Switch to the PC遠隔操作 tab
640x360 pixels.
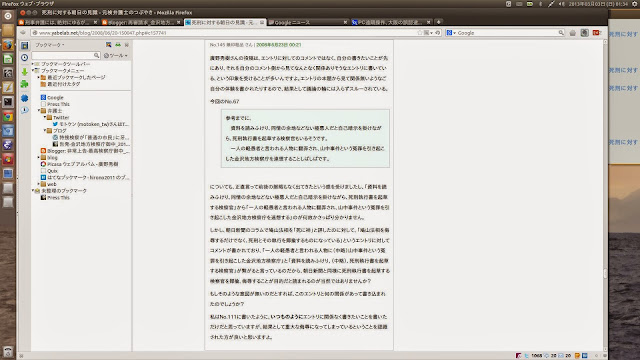click(391, 22)
